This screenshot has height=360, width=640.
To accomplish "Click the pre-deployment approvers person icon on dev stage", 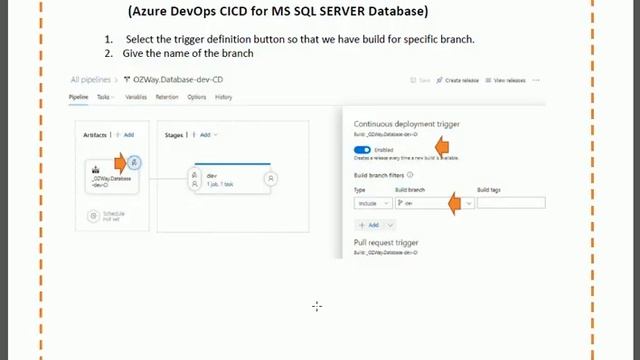I will click(195, 184).
